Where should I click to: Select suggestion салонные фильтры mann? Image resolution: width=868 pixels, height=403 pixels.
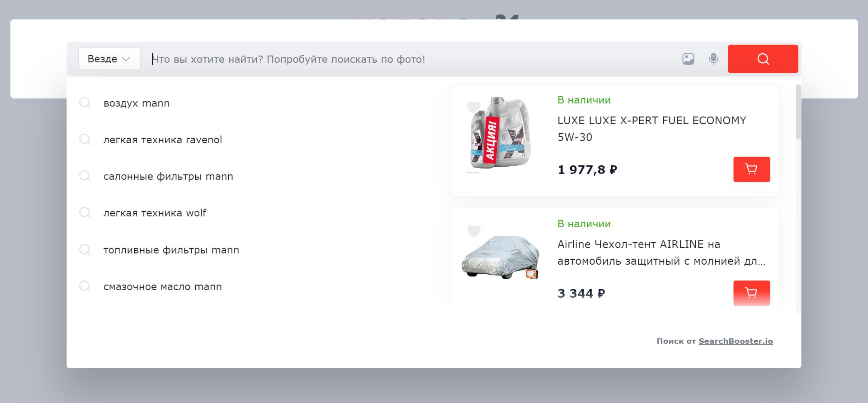point(168,176)
